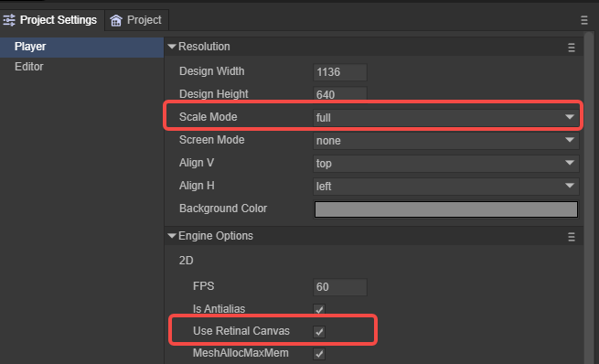Open the Scale Mode dropdown
Viewport: 599px width, 364px height.
point(445,117)
